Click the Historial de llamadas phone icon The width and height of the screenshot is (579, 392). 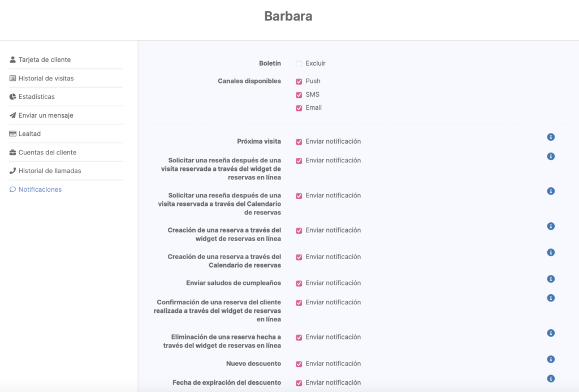pyautogui.click(x=12, y=171)
